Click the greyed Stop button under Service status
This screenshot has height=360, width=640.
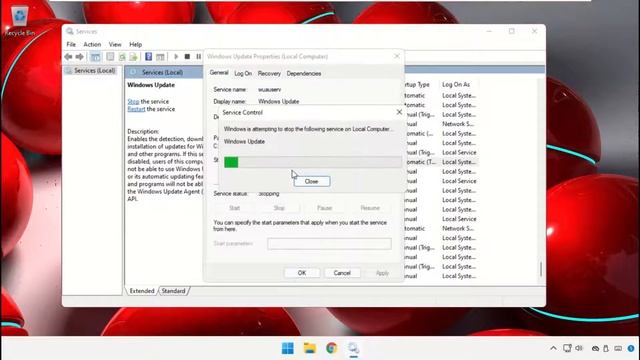[x=279, y=208]
